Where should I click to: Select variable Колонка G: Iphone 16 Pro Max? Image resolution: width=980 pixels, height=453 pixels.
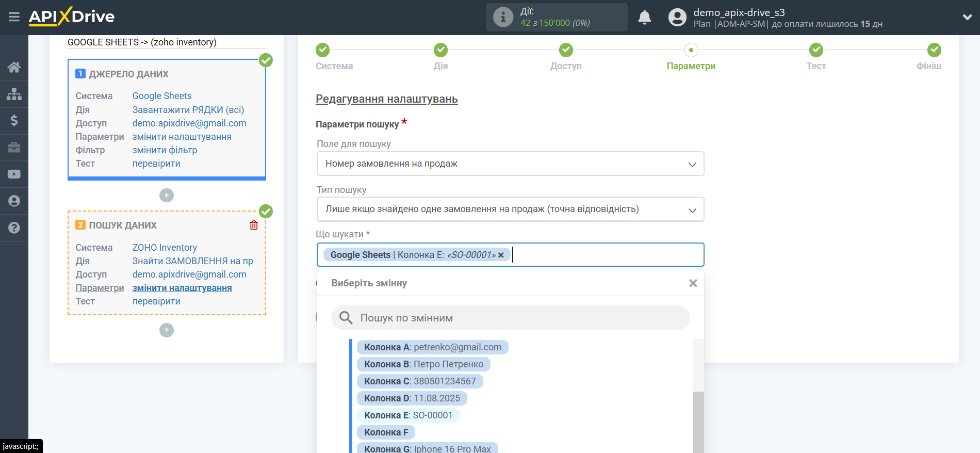point(428,448)
